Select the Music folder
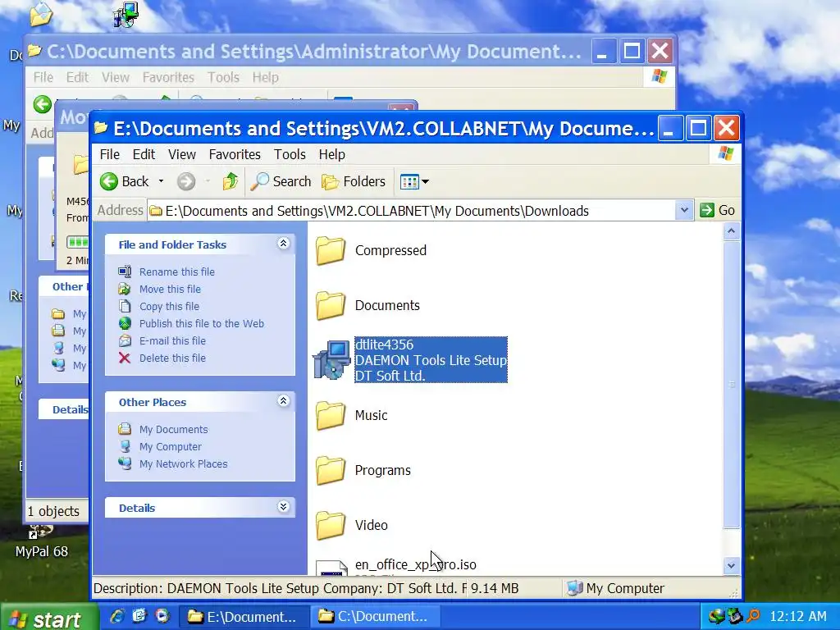840x630 pixels. 351,416
